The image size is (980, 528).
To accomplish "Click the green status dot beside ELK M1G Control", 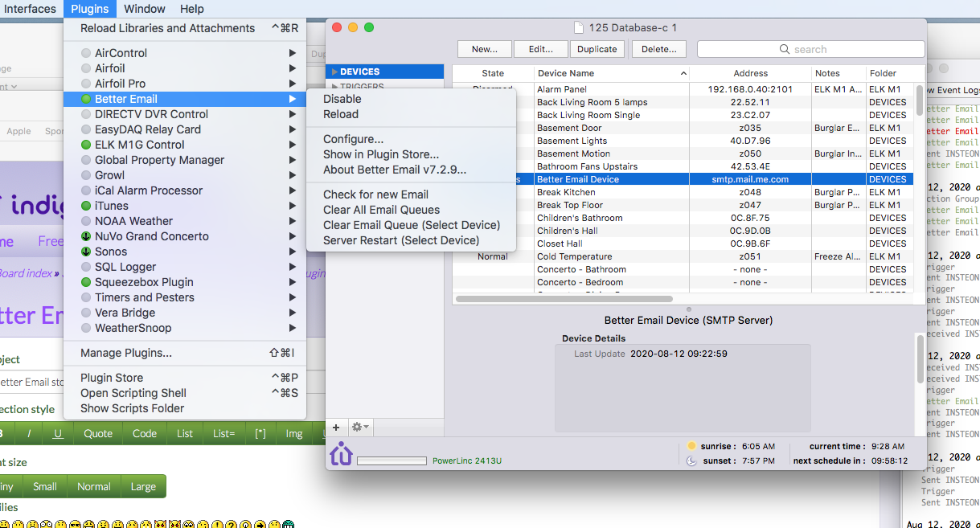I will pos(86,145).
